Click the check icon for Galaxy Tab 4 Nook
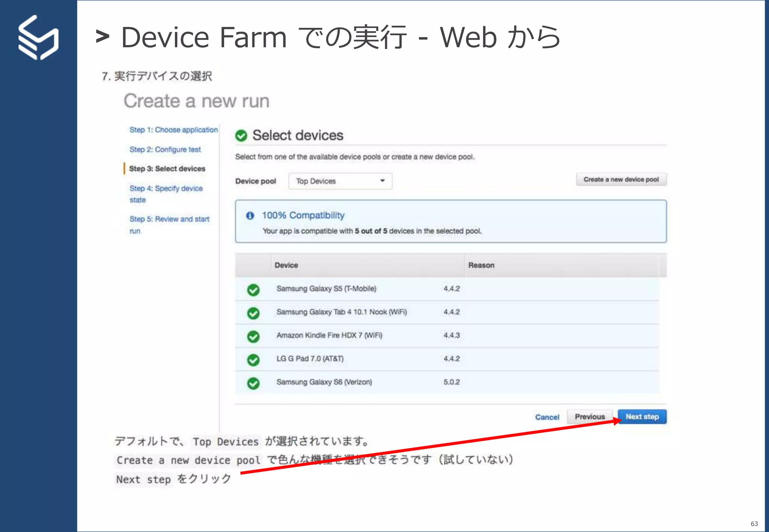This screenshot has width=769, height=532. click(x=253, y=313)
